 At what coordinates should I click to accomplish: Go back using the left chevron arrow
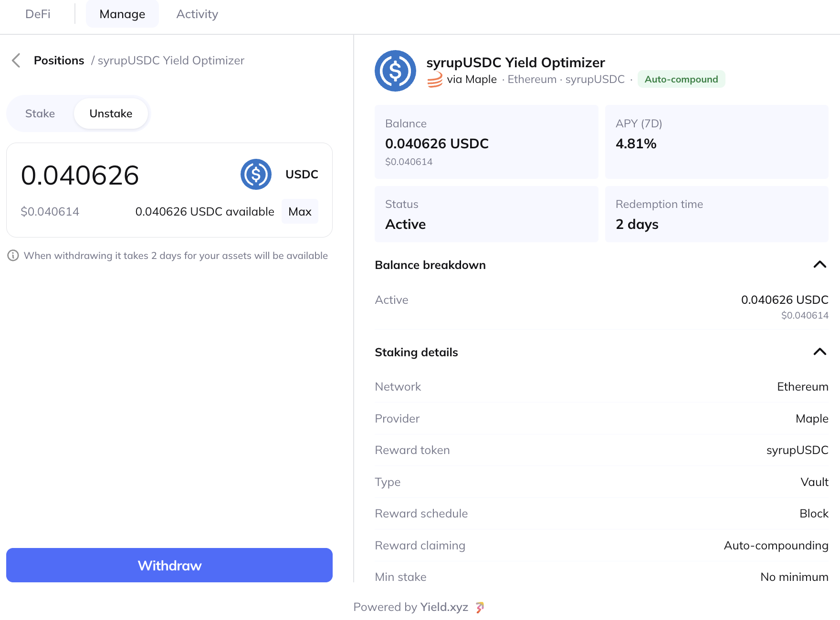[16, 61]
